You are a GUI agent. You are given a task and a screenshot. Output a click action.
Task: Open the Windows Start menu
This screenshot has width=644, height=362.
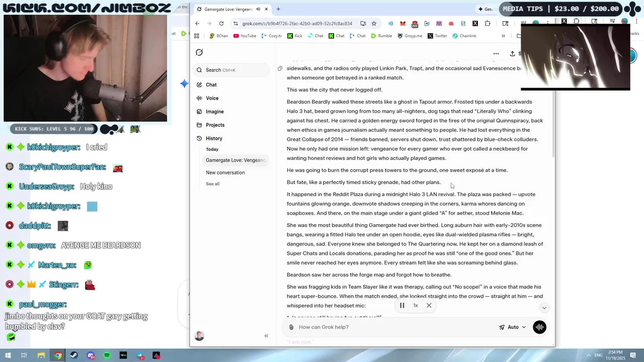[8, 355]
